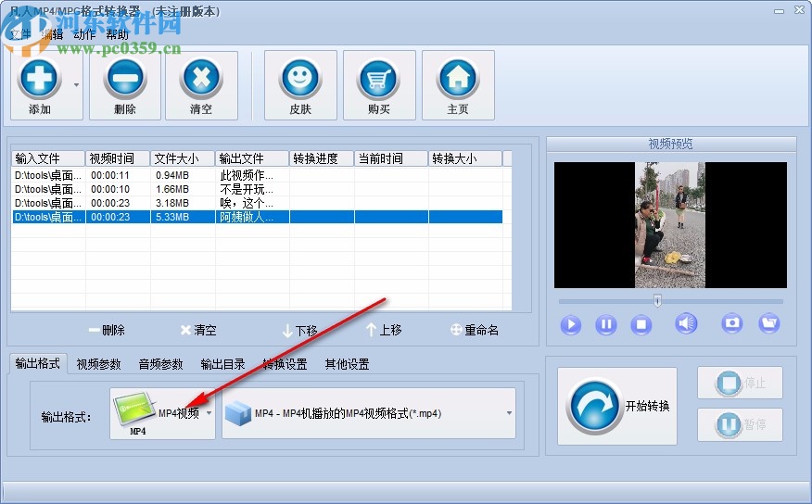Open the Home page (主页) icon
The image size is (812, 504).
click(458, 79)
